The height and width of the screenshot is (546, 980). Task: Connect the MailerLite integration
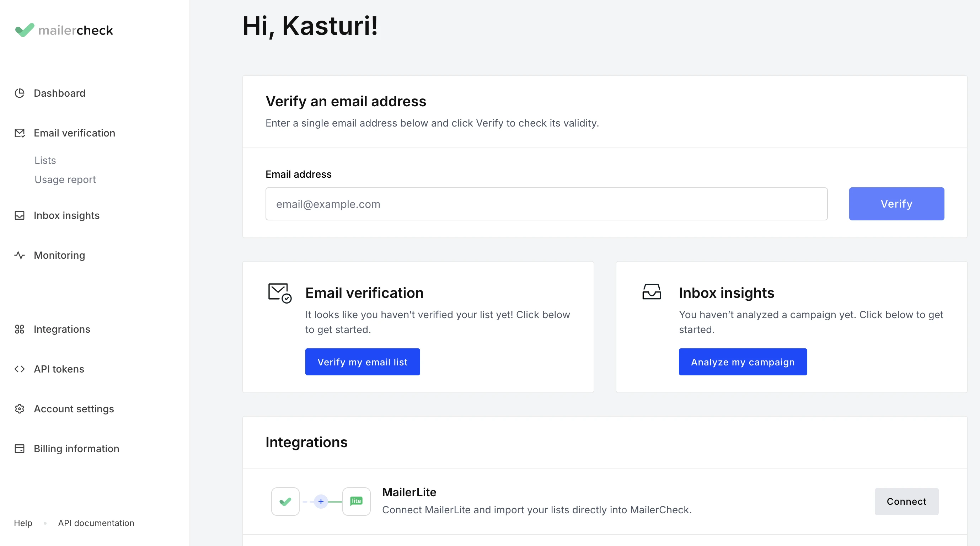[906, 501]
